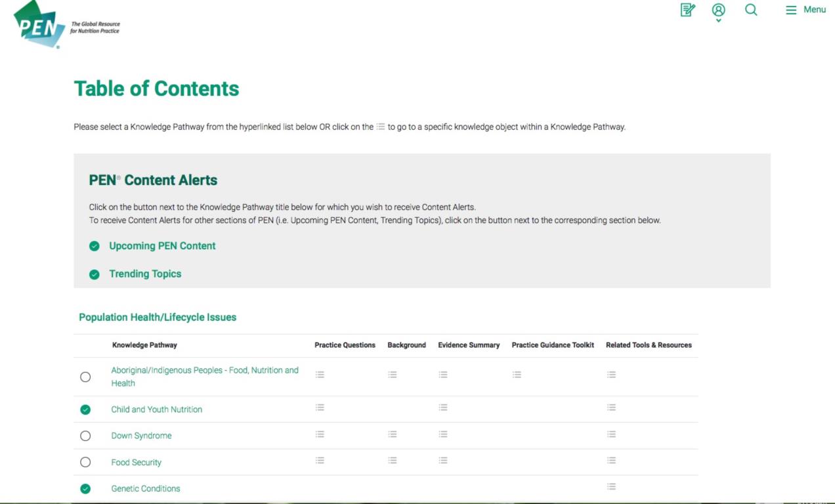Open Evidence Summary list for Aboriginal/Indigenous Peoples
Image resolution: width=835 pixels, height=504 pixels.
(443, 375)
